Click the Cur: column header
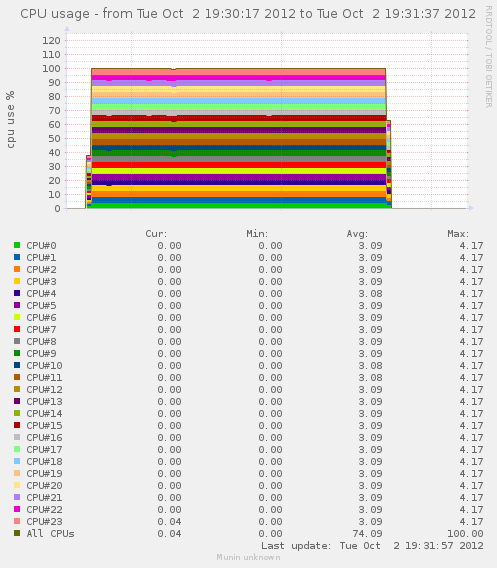 coord(156,234)
